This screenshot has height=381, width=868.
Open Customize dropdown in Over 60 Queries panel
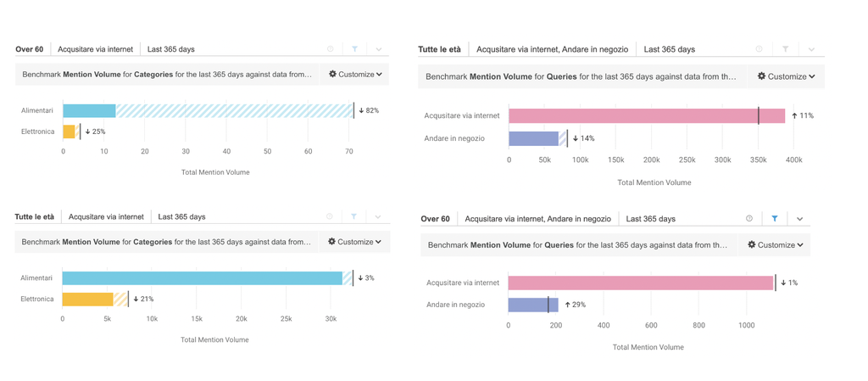point(776,245)
